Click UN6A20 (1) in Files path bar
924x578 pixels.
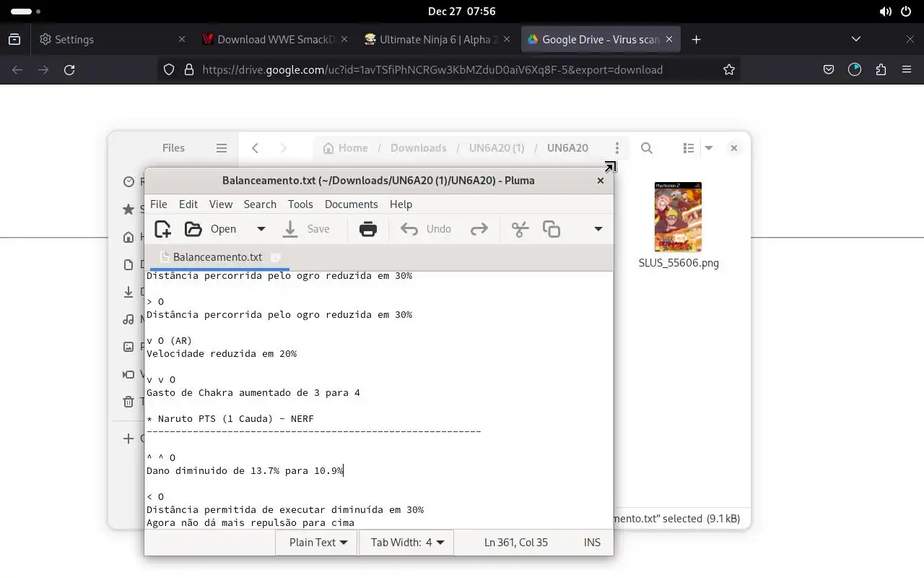[497, 148]
